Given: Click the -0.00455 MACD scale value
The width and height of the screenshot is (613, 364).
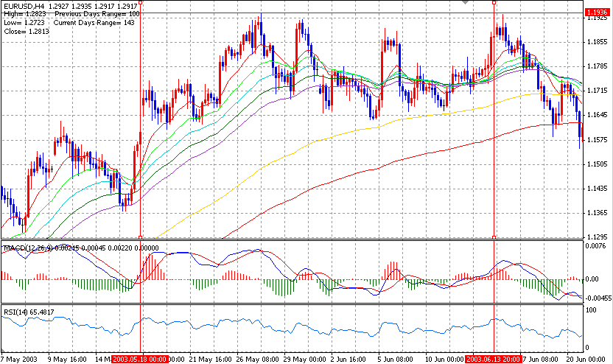Looking at the screenshot, I should click(598, 298).
